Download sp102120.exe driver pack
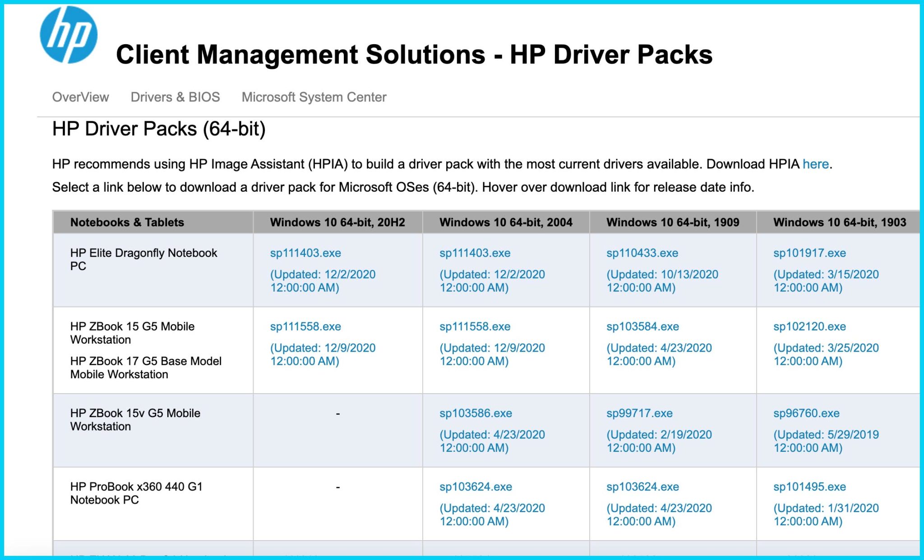Viewport: 924px width, 560px height. coord(809,326)
